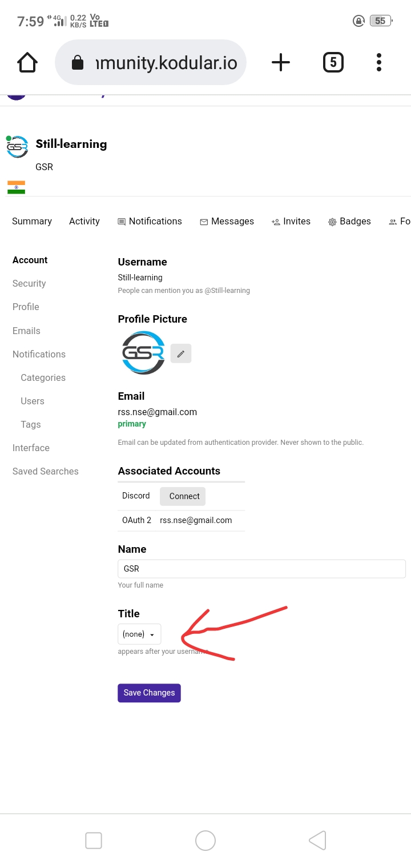Image resolution: width=411 pixels, height=868 pixels.
Task: Open Security preferences section
Action: pos(29,283)
